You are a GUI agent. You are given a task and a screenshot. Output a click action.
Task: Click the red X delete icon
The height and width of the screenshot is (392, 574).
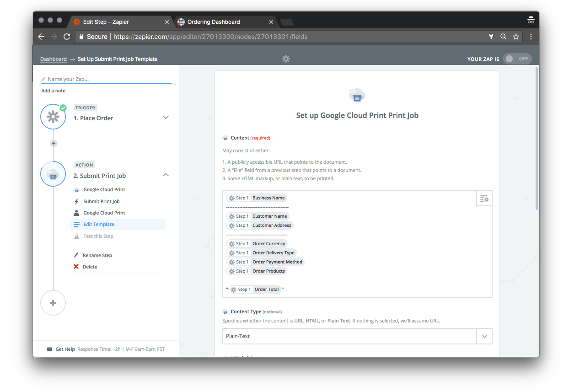click(76, 267)
